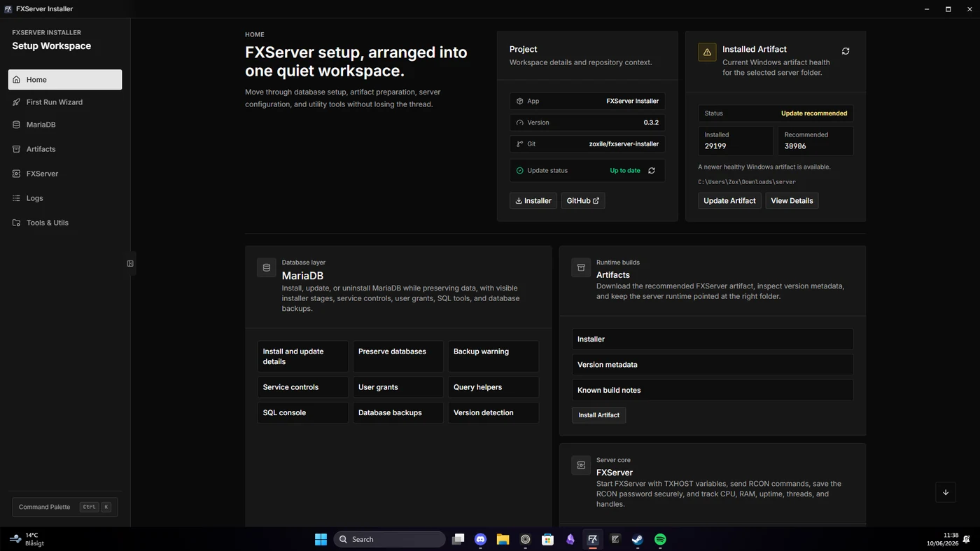Click the MariaDB database card icon
The width and height of the screenshot is (980, 551).
(x=267, y=267)
